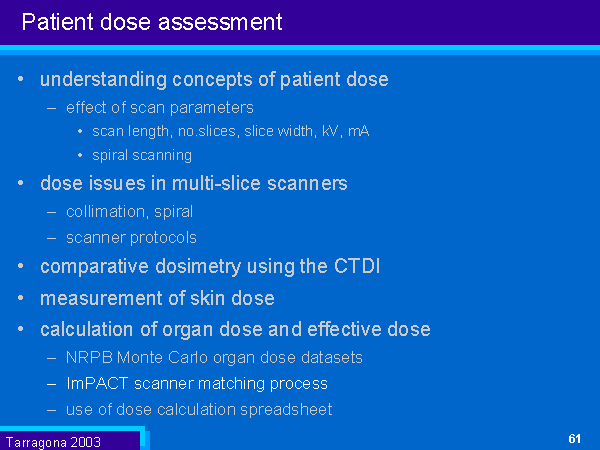
Task: Click the highlighted 'ImPACT scanner matching process' line
Action: pos(197,383)
